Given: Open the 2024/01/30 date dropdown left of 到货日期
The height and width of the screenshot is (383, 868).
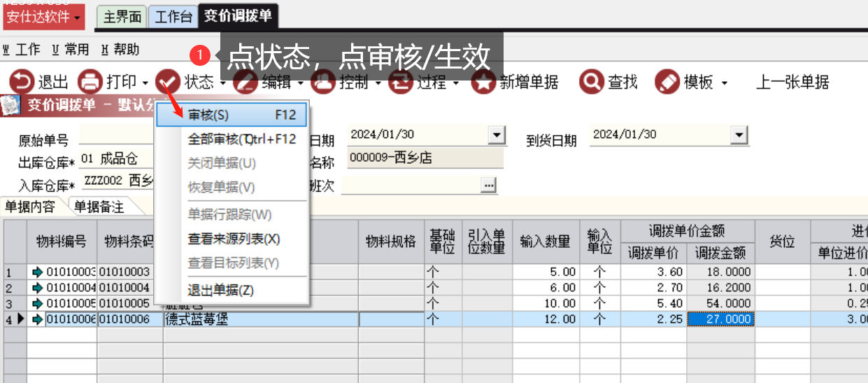Looking at the screenshot, I should (497, 135).
